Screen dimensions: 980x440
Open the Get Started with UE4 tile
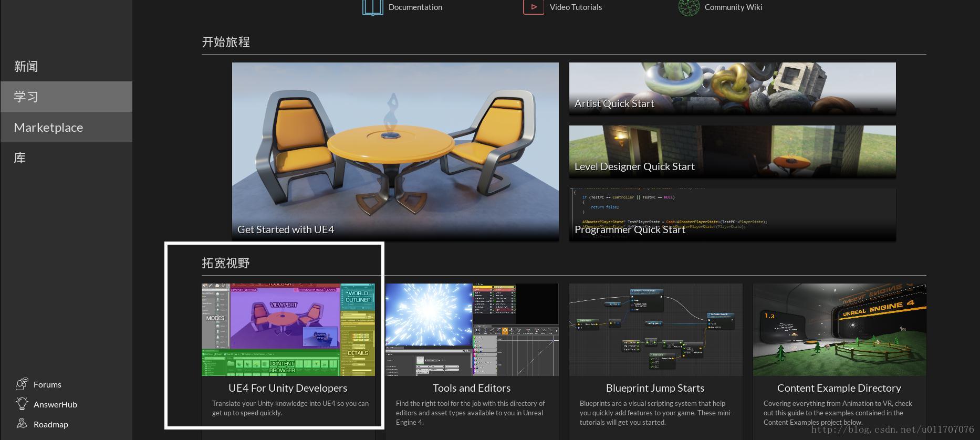(395, 152)
